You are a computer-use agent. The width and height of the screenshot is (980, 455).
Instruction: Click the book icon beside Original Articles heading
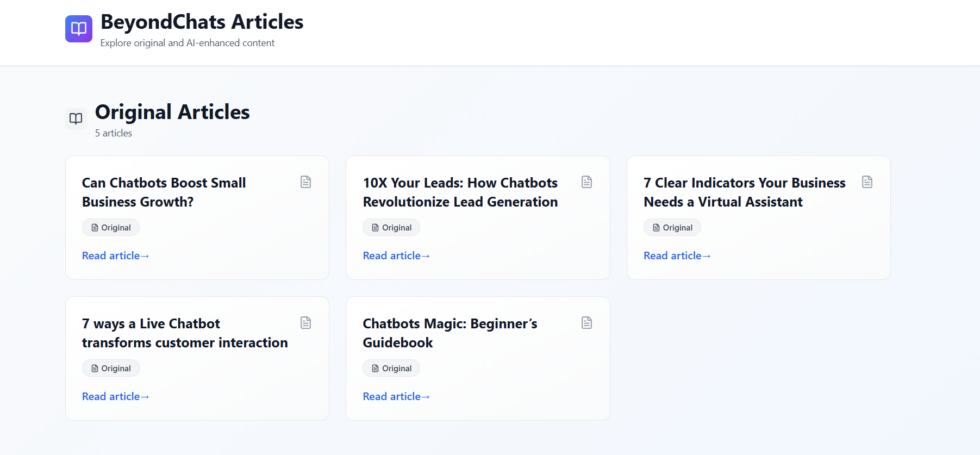[x=76, y=118]
